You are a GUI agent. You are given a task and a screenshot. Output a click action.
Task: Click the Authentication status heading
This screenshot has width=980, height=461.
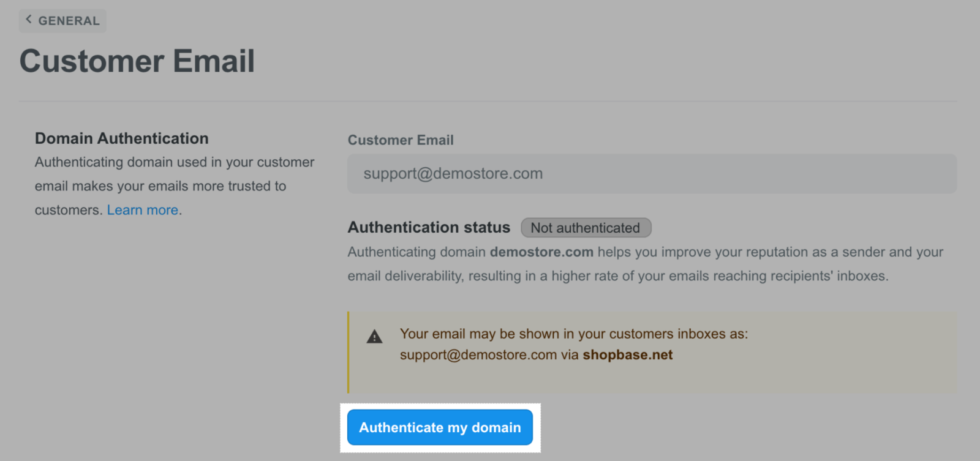coord(429,227)
